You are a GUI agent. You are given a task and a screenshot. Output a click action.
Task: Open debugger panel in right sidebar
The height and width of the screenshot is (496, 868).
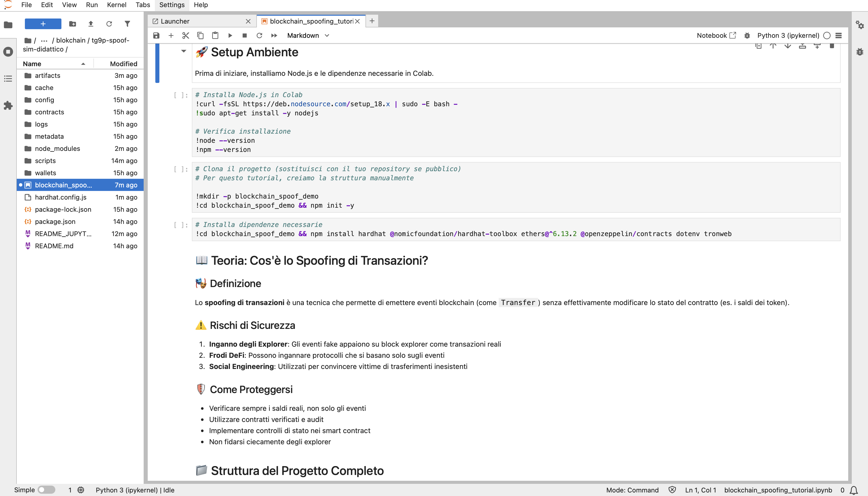tap(860, 52)
